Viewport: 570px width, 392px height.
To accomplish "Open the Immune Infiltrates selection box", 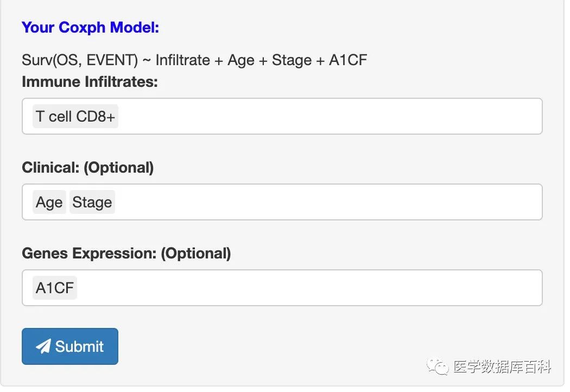I will [x=326, y=116].
